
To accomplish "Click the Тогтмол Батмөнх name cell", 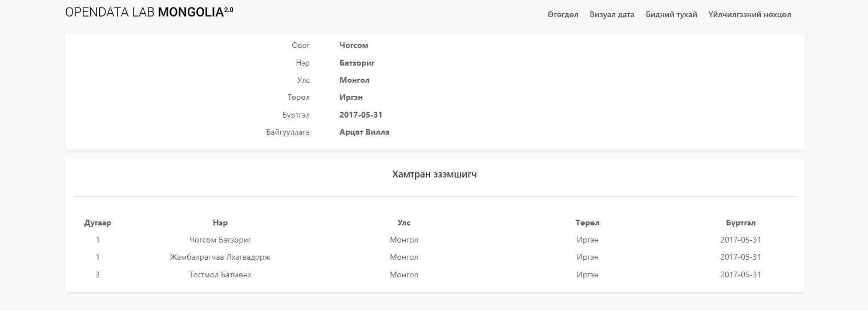I will tap(220, 274).
